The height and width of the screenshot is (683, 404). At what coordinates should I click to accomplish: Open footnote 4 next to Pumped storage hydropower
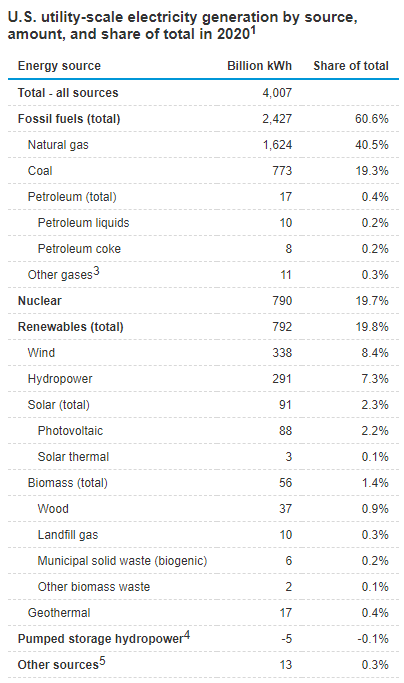[x=187, y=636]
